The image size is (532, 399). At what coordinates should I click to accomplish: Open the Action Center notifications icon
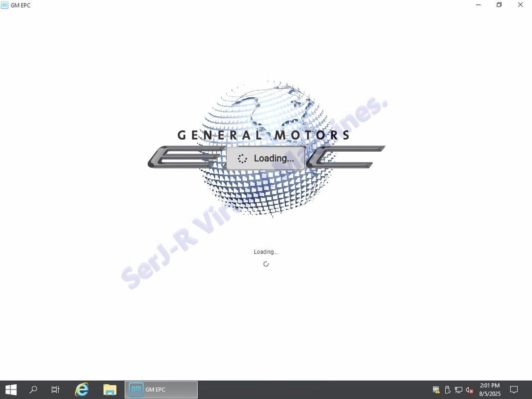click(x=514, y=390)
